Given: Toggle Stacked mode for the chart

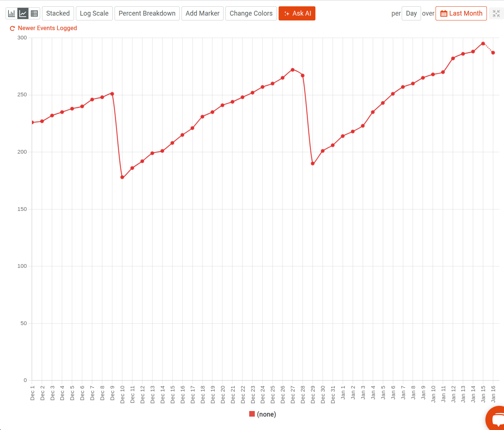Looking at the screenshot, I should 58,13.
